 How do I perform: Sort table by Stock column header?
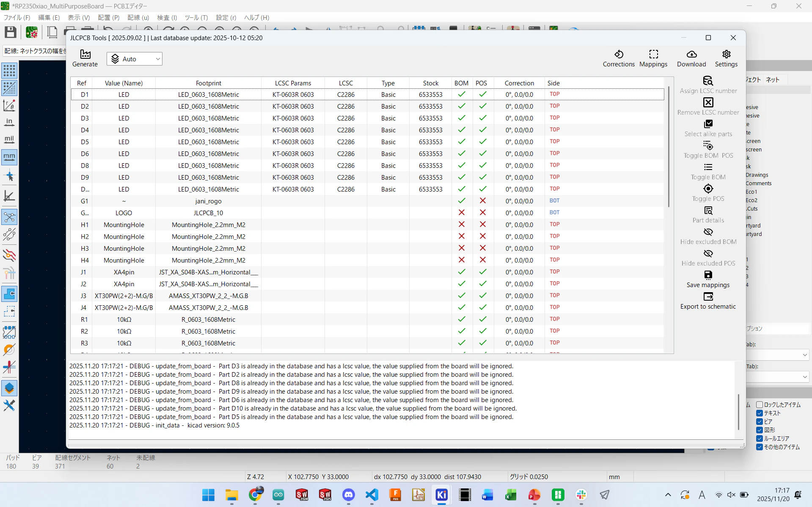tap(430, 83)
